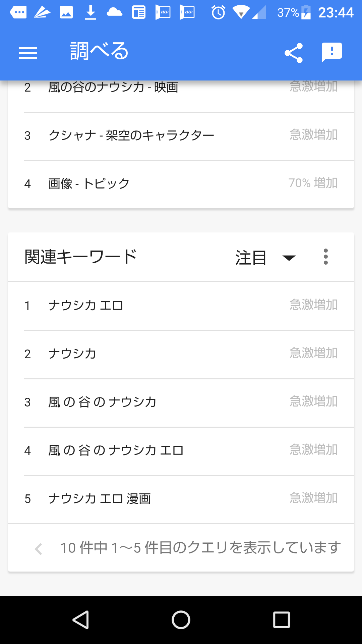This screenshot has height=644, width=362.
Task: Tap the cloud notification icon
Action: [x=115, y=13]
